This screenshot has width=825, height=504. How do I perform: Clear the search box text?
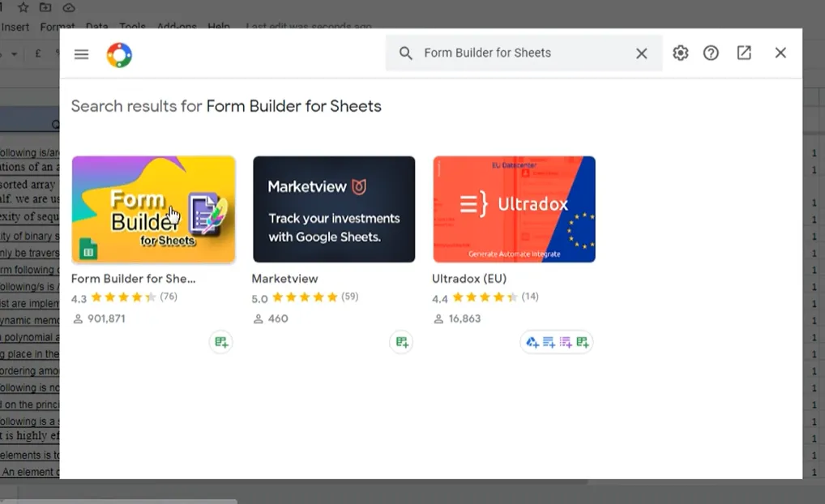tap(641, 53)
